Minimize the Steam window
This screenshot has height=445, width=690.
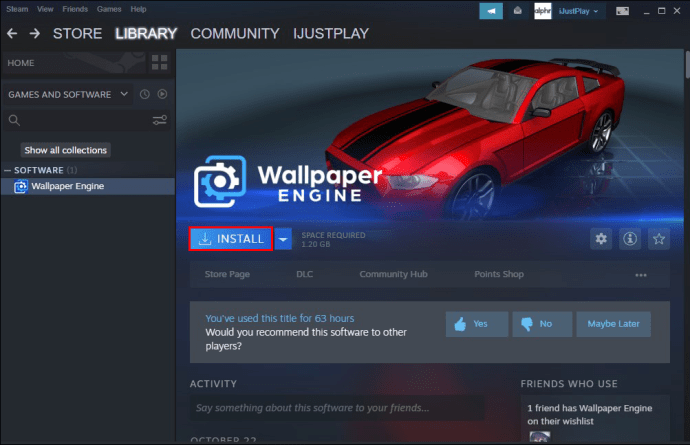(x=646, y=11)
